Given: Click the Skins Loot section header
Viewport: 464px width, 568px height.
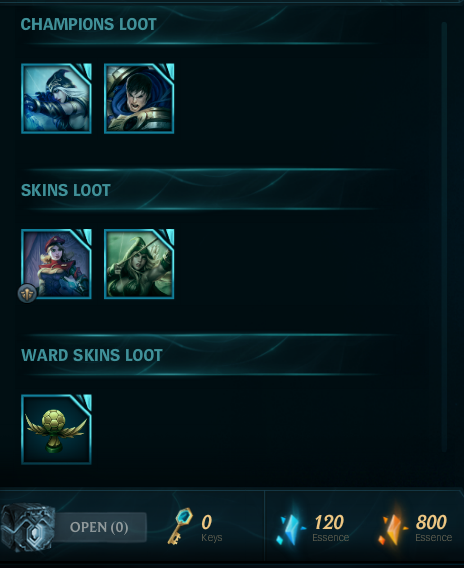Looking at the screenshot, I should 66,190.
